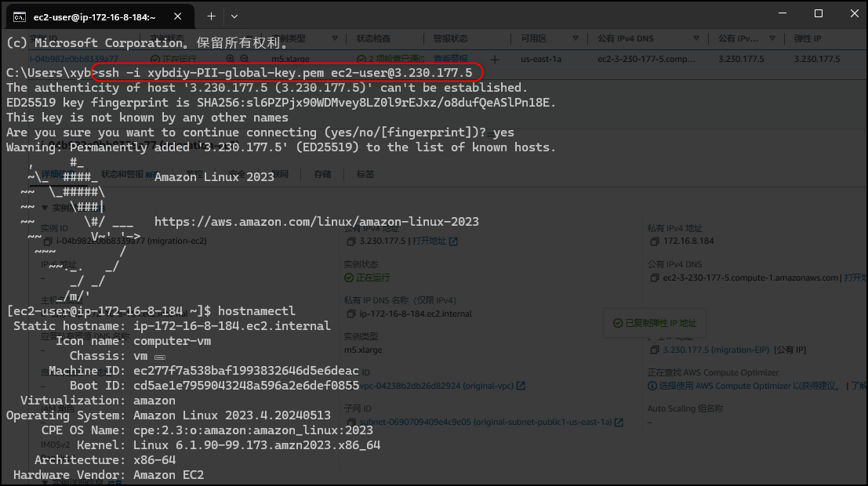Click the external link icon after the subnet ID
This screenshot has width=868, height=486.
pos(619,423)
